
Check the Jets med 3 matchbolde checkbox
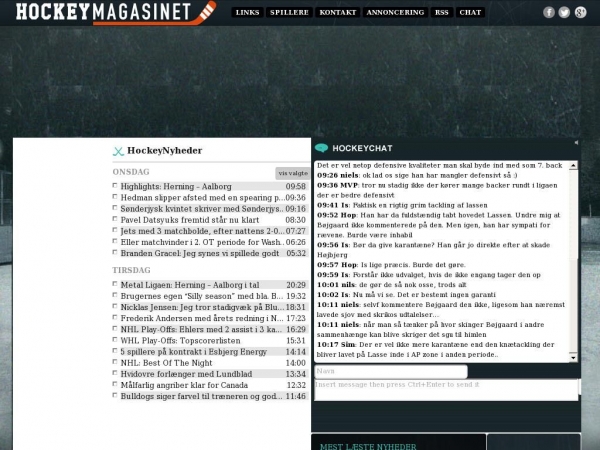click(115, 230)
